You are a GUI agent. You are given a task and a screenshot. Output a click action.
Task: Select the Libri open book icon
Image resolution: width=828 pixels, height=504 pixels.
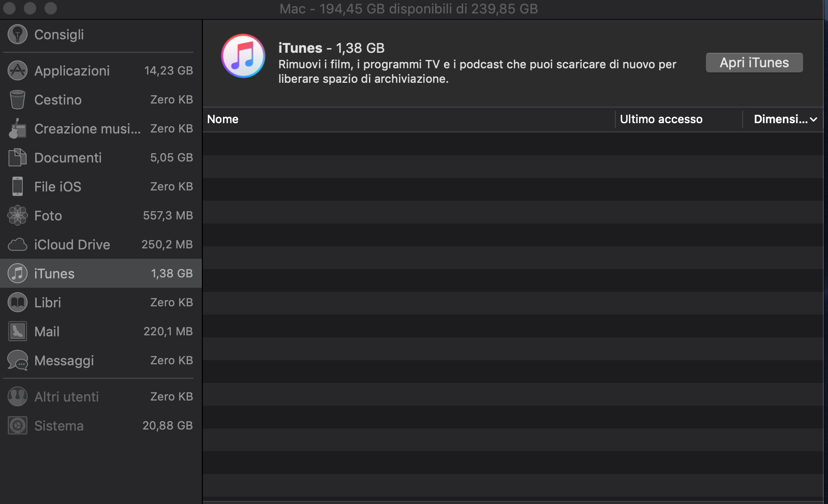pyautogui.click(x=18, y=303)
